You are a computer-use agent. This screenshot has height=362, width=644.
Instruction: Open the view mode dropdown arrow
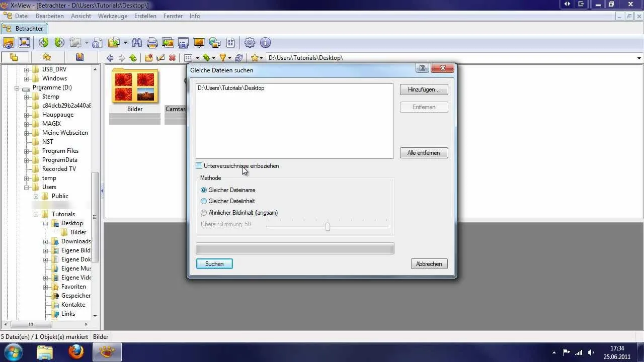(197, 58)
